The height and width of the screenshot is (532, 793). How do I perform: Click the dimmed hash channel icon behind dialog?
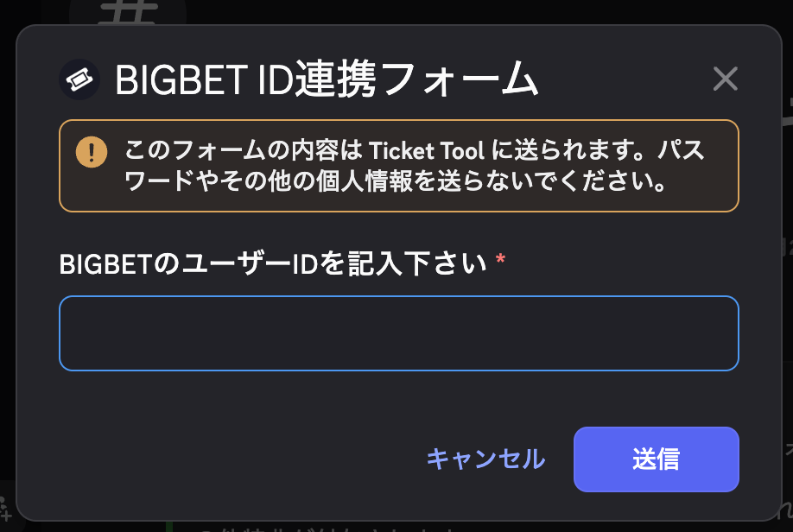click(128, 12)
